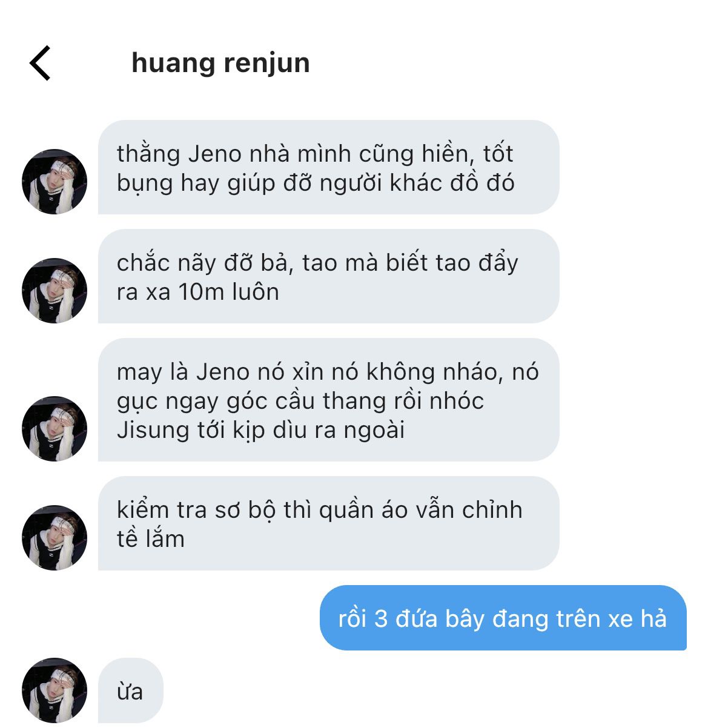Go back using the left arrow icon
Image resolution: width=708 pixels, height=728 pixels.
[x=40, y=63]
